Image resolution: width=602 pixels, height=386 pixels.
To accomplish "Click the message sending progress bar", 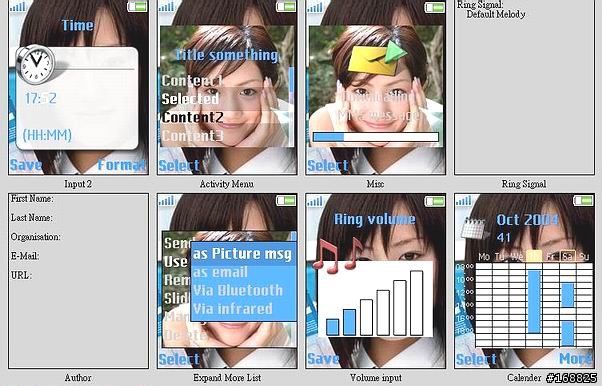I will coord(376,137).
